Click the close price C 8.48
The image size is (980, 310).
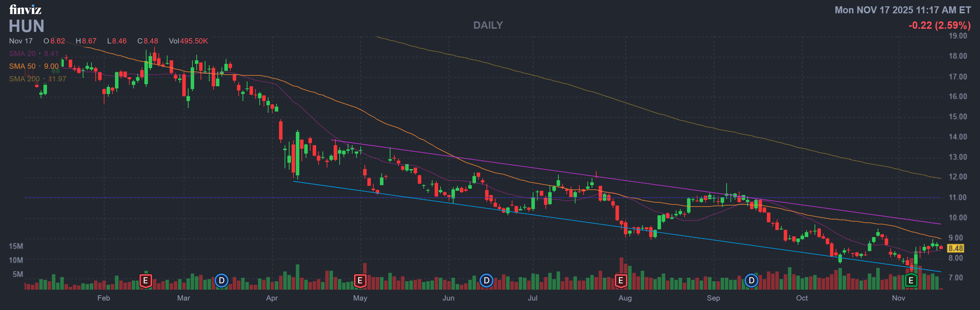point(148,41)
